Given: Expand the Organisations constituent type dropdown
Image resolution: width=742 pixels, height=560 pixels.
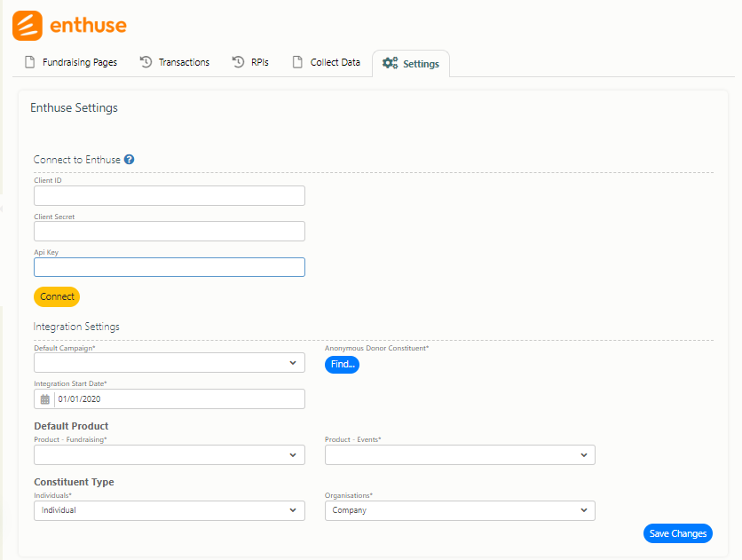Looking at the screenshot, I should point(460,511).
